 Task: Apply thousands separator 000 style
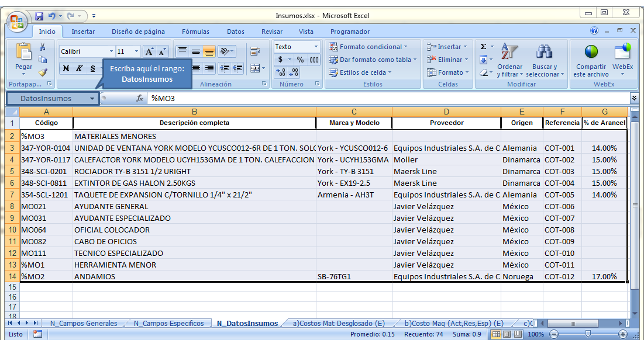[x=314, y=60]
